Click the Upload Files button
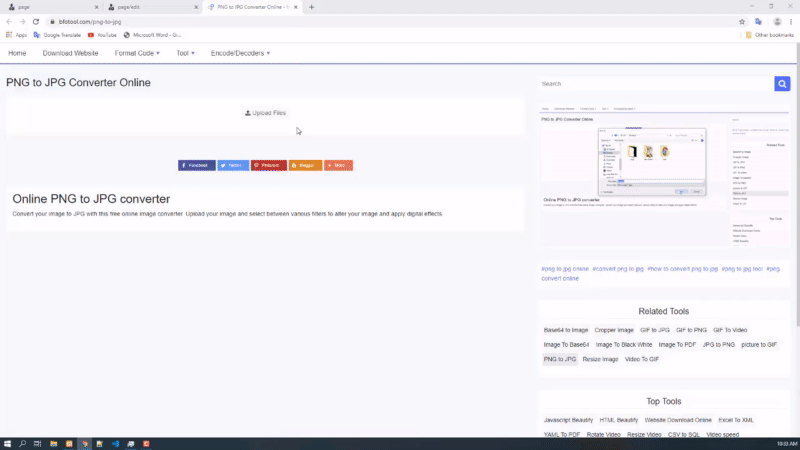Screen dimensions: 800x450 click(x=265, y=113)
